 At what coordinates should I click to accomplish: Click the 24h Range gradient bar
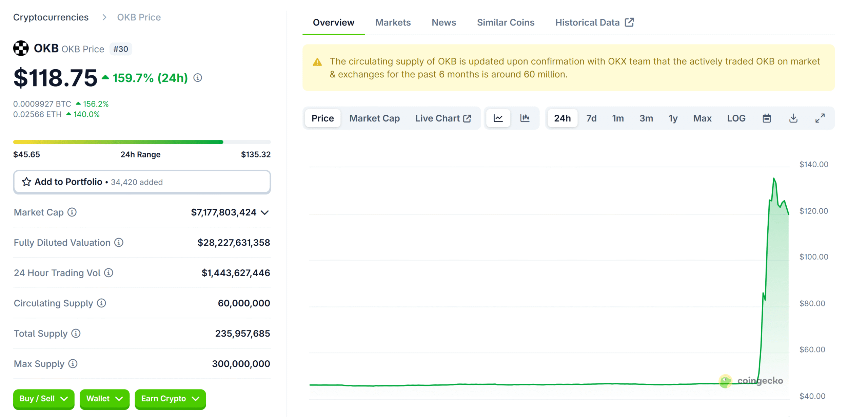point(142,141)
